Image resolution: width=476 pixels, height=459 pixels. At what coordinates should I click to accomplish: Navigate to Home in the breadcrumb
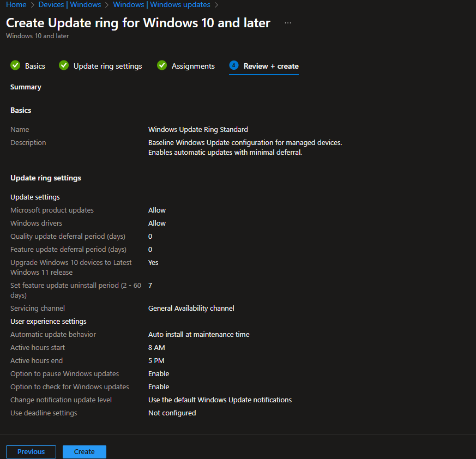(x=16, y=5)
